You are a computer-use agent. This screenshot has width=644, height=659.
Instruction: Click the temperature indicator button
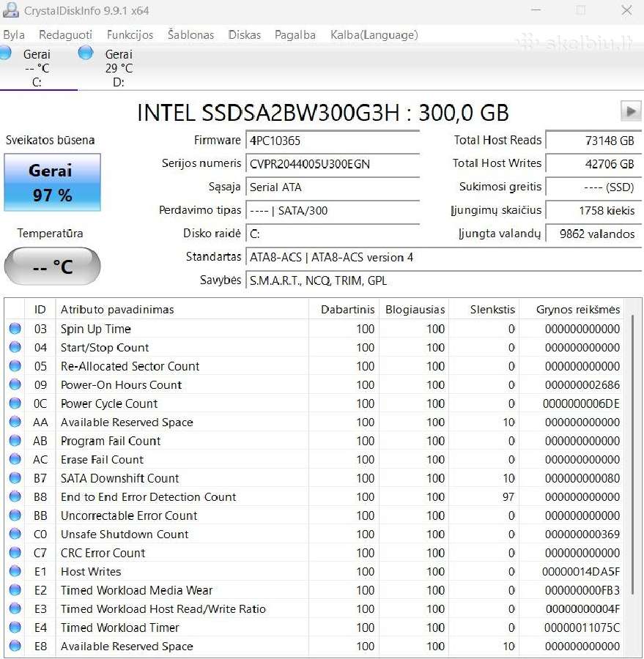(x=52, y=266)
